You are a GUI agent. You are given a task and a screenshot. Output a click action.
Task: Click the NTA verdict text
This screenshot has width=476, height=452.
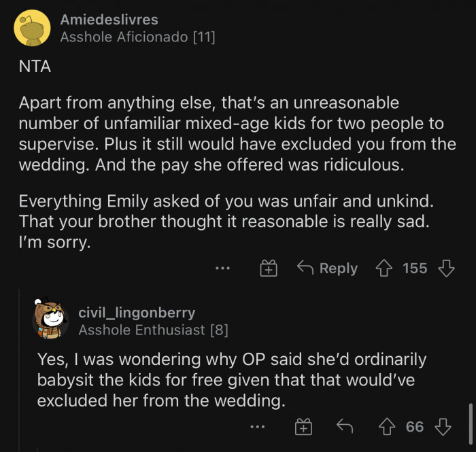pyautogui.click(x=35, y=69)
